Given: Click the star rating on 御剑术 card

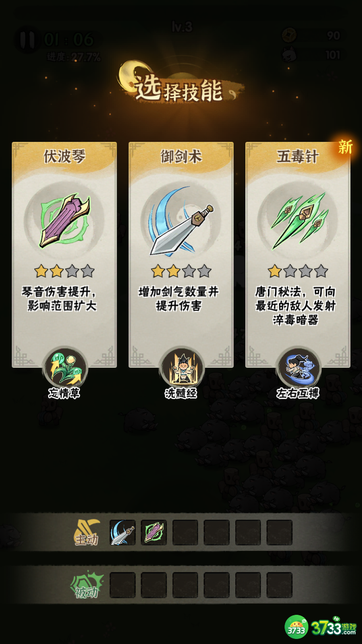Looking at the screenshot, I should 181,272.
